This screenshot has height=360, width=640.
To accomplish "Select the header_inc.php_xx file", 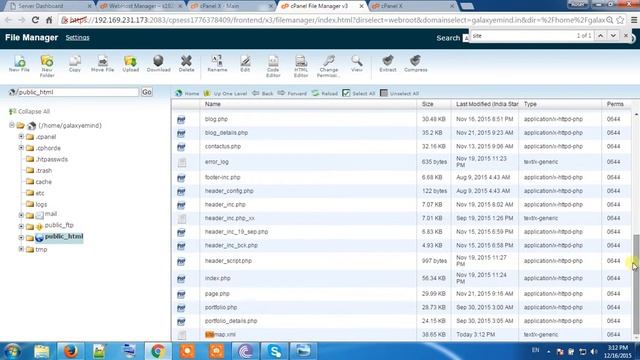I will pyautogui.click(x=230, y=218).
